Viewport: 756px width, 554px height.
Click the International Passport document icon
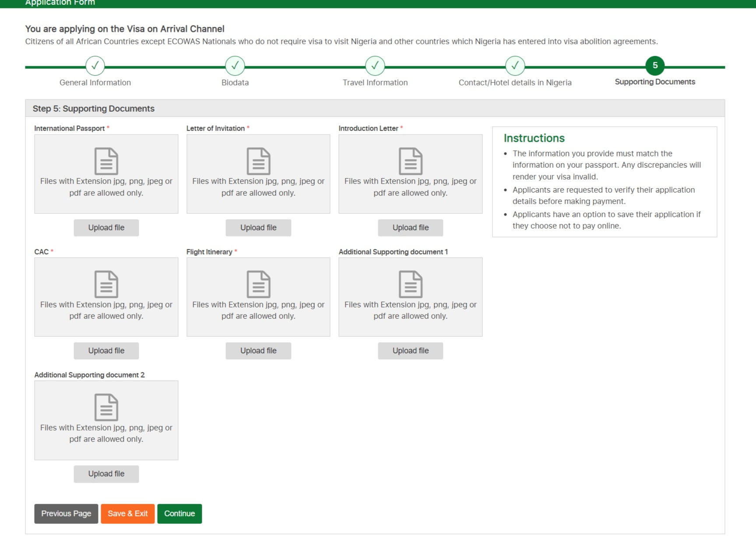(106, 161)
